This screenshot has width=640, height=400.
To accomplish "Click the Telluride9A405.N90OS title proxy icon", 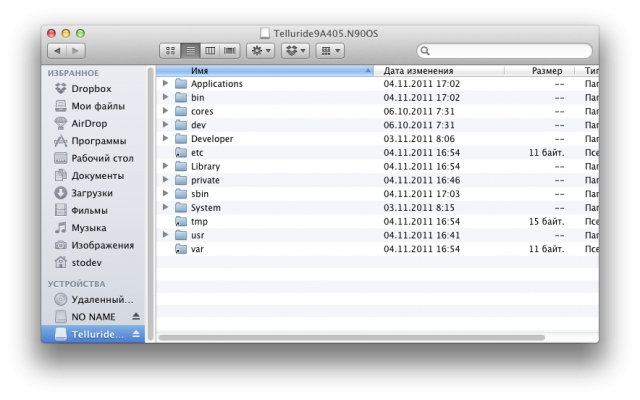I will [265, 33].
